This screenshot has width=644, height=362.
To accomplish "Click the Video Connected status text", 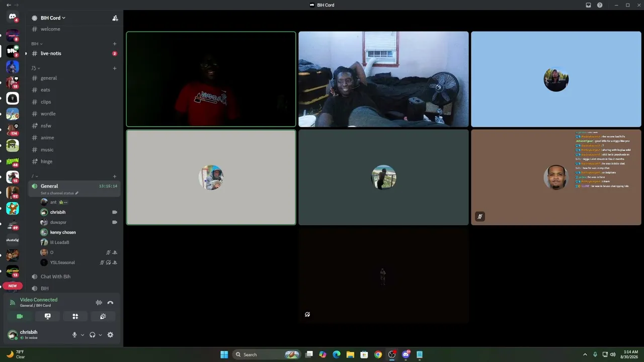I will click(39, 300).
